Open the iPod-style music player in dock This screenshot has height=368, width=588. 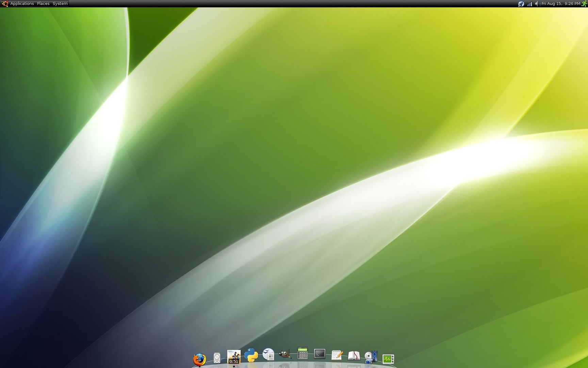[x=217, y=358]
